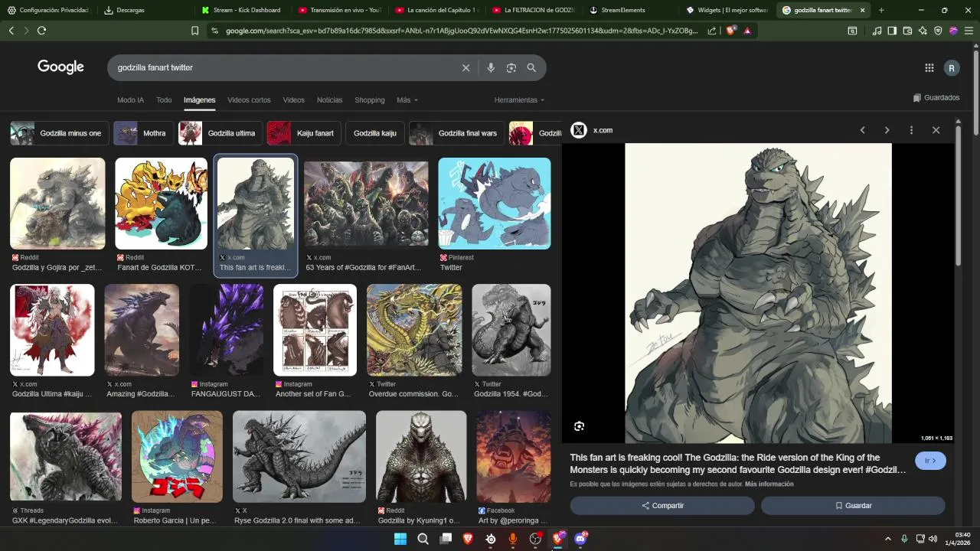Open the FANGAUGUST Instagram thumbnail
Viewport: 980px width, 551px height.
point(227,330)
